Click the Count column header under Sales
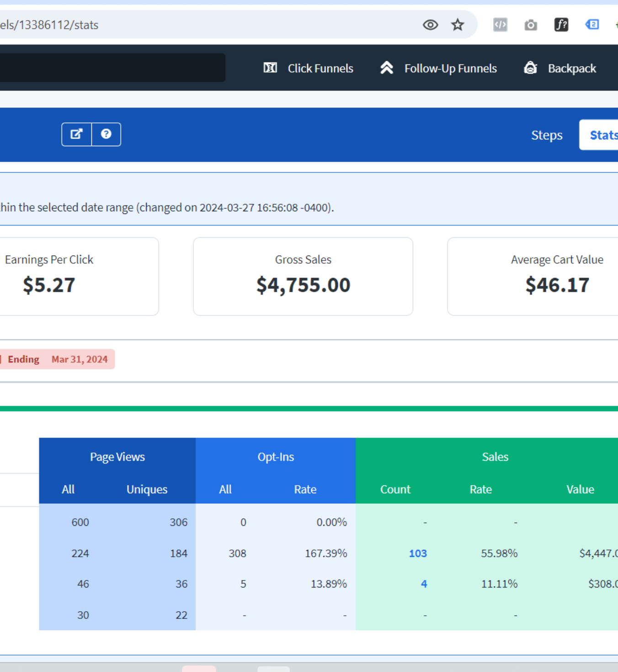This screenshot has width=618, height=672. pyautogui.click(x=395, y=489)
